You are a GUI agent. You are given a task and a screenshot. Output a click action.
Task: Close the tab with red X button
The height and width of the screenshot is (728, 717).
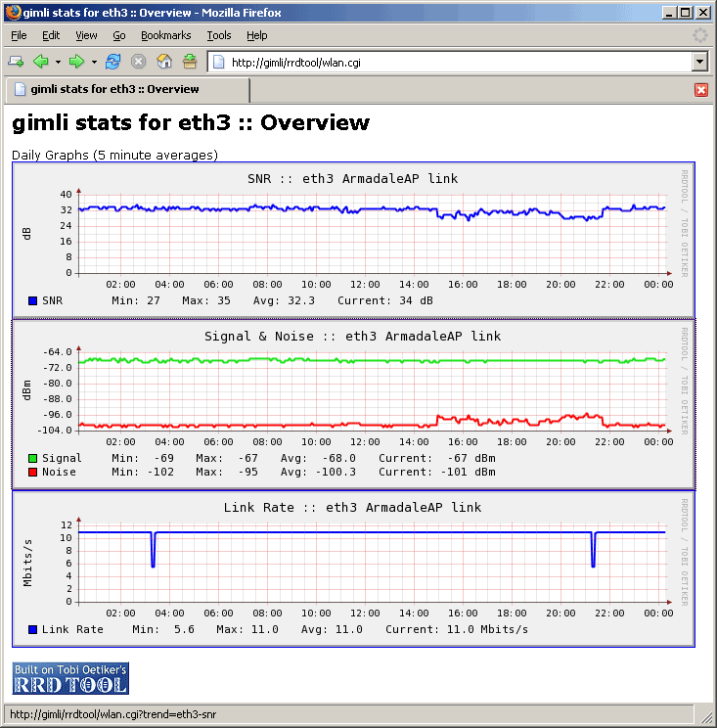701,90
